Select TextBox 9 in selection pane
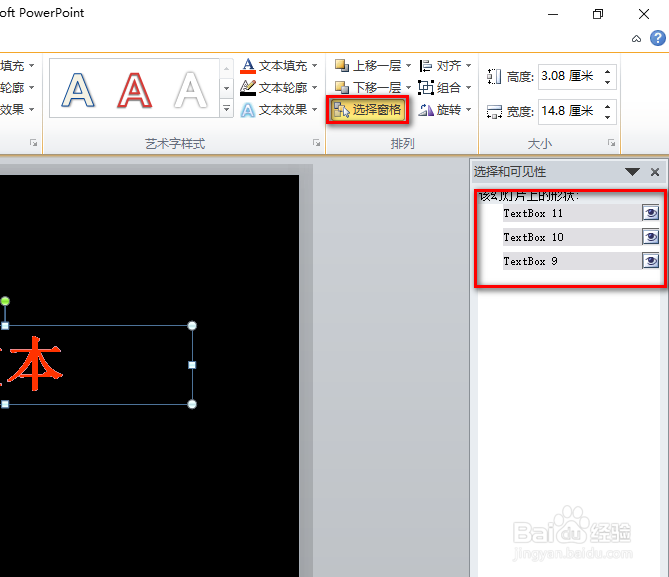 pos(572,261)
